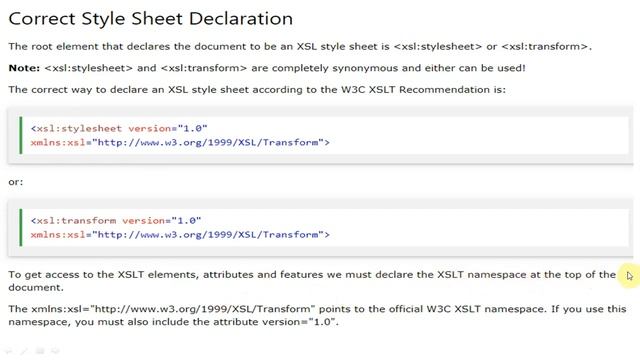Click the code line '<xsl:stylesheet version="1.0"'

coord(119,129)
